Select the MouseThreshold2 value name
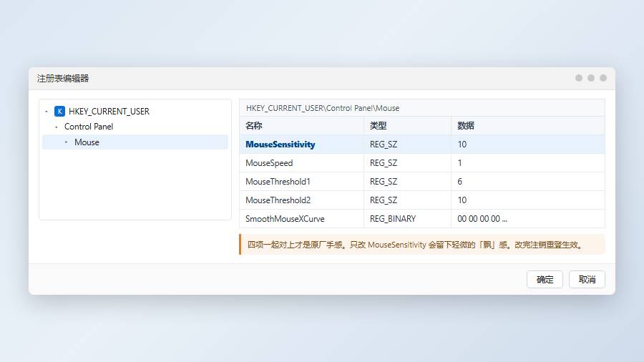 point(278,200)
